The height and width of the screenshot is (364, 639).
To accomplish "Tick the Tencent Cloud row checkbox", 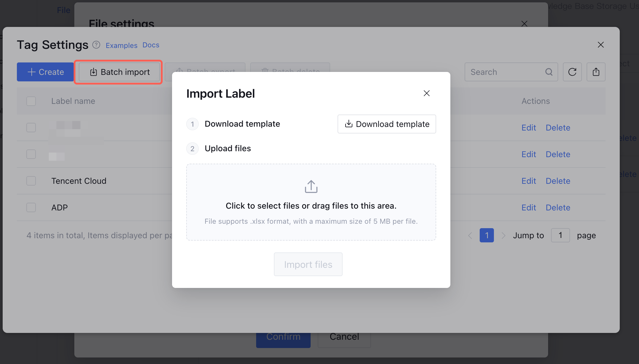I will 31,181.
